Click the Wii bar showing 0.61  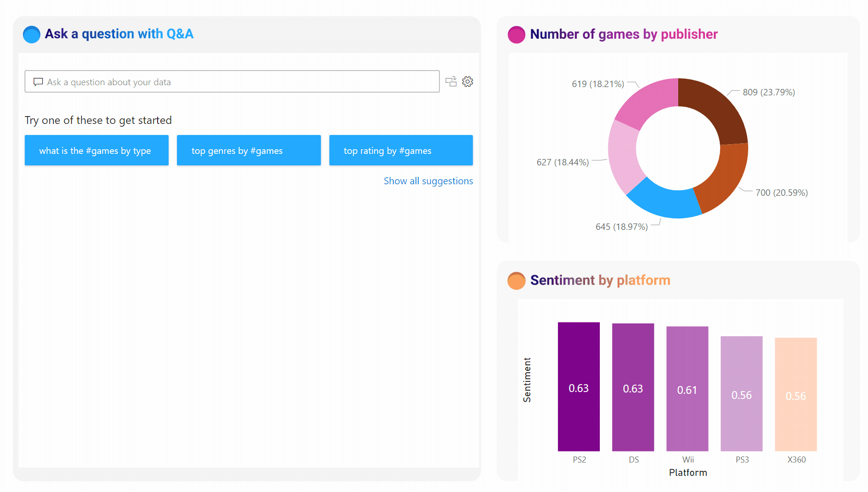tap(687, 389)
